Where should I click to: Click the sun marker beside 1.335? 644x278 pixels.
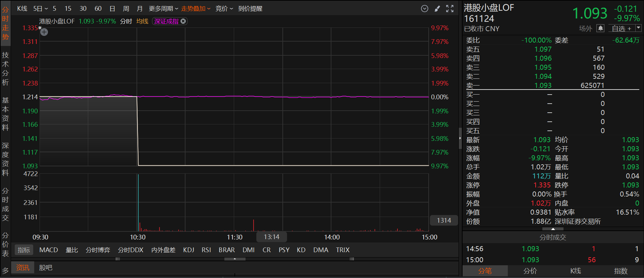pos(40,28)
